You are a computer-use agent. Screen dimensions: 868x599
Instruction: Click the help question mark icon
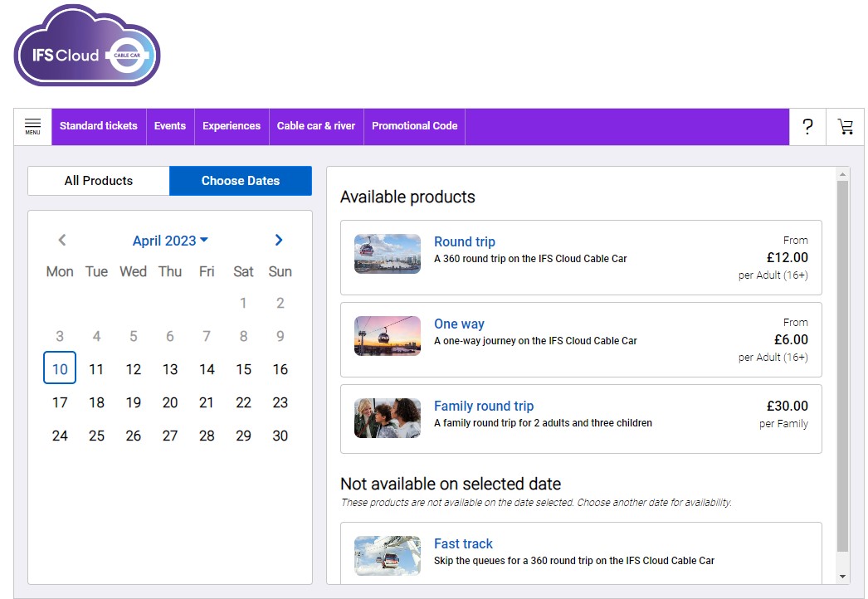pyautogui.click(x=807, y=126)
